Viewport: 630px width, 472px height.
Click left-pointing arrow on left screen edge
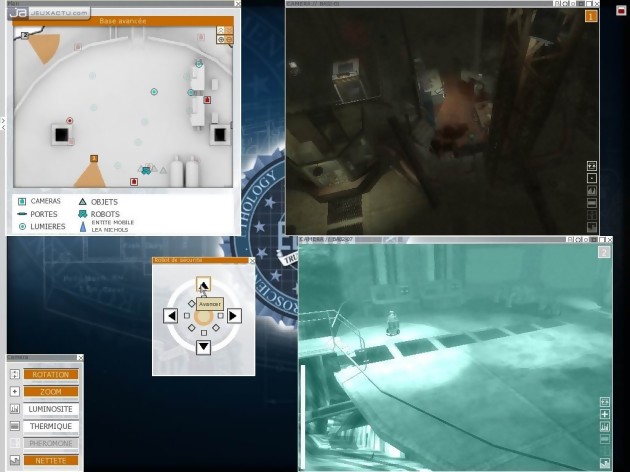[x=3, y=127]
